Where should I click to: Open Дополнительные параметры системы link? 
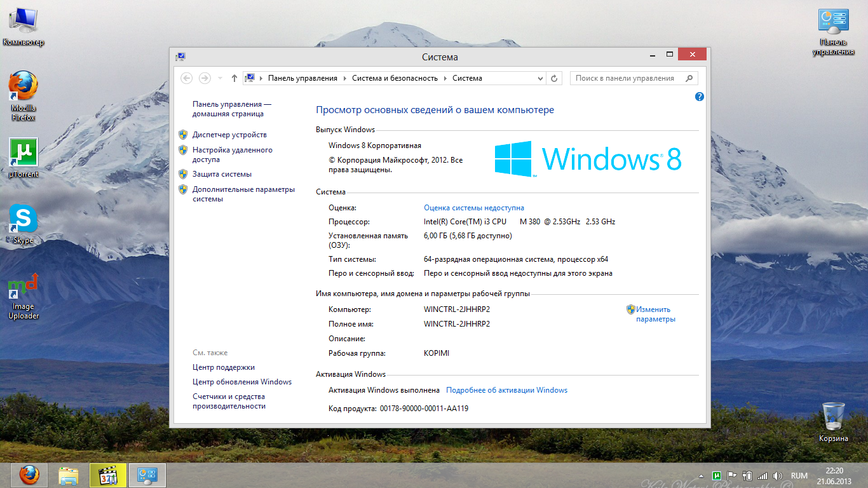tap(244, 194)
